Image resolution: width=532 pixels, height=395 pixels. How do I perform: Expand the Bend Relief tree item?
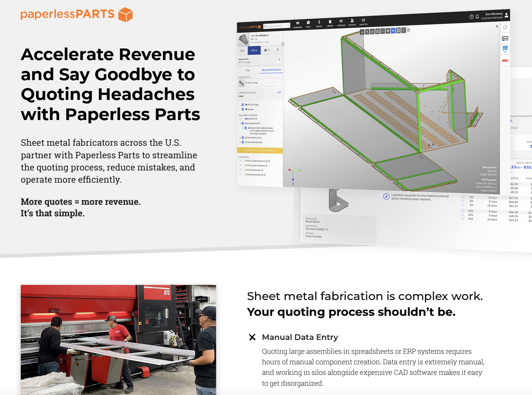click(x=240, y=119)
